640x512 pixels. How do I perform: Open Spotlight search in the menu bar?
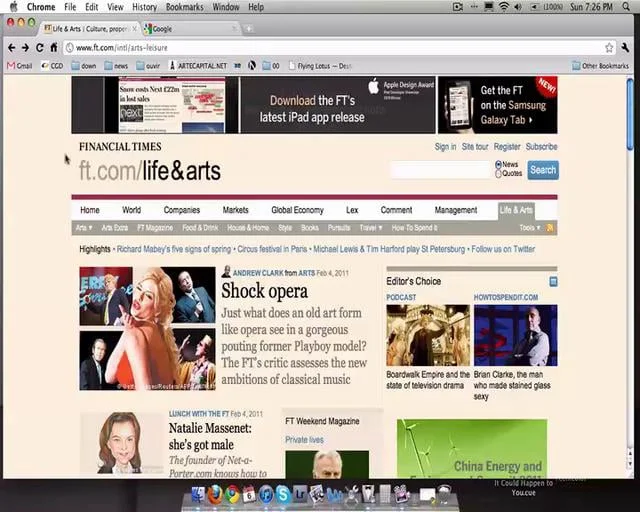click(x=626, y=7)
